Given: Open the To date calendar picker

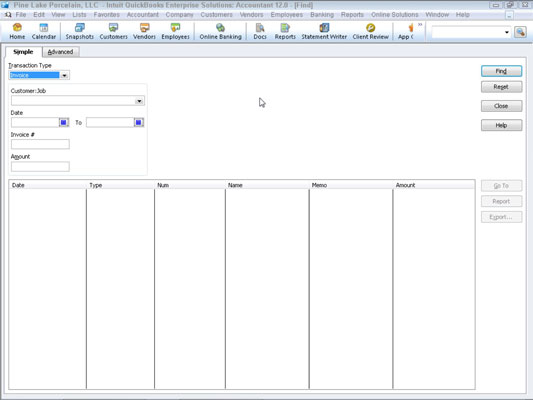Looking at the screenshot, I should pyautogui.click(x=138, y=122).
